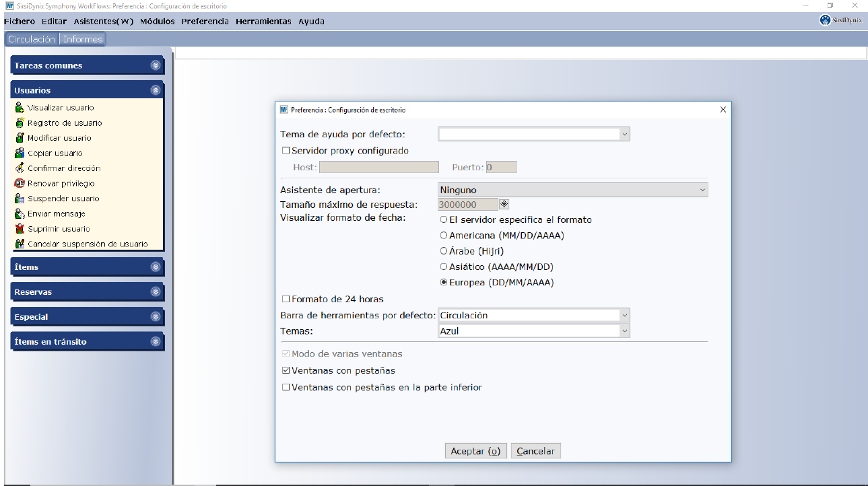Click the Copiar usuario icon

(20, 153)
